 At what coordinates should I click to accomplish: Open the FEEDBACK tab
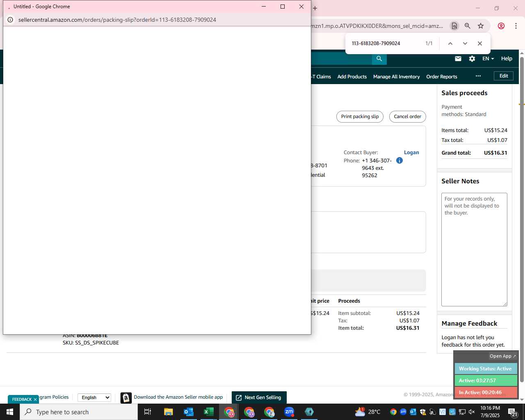pos(22,399)
